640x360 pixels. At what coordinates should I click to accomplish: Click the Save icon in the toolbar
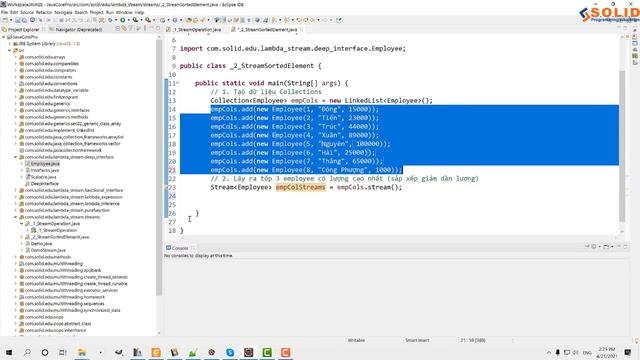coord(18,20)
